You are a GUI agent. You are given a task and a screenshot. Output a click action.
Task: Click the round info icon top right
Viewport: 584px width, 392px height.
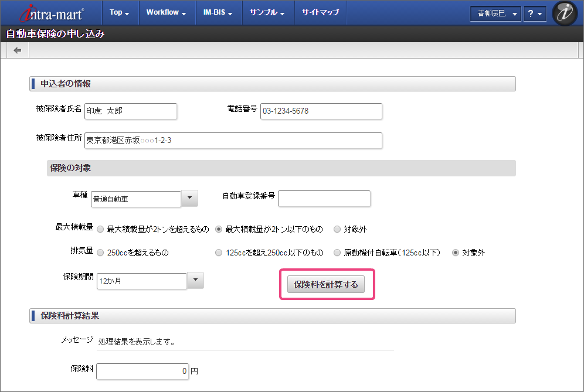point(565,13)
